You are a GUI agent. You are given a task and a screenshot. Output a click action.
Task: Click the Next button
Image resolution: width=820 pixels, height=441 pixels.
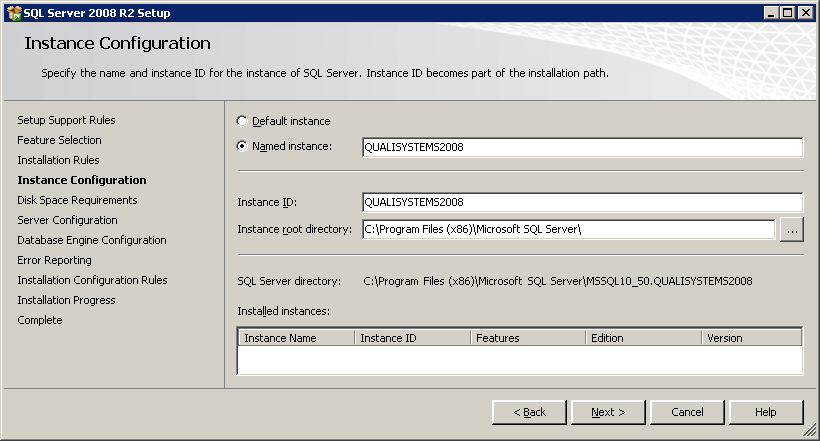608,412
